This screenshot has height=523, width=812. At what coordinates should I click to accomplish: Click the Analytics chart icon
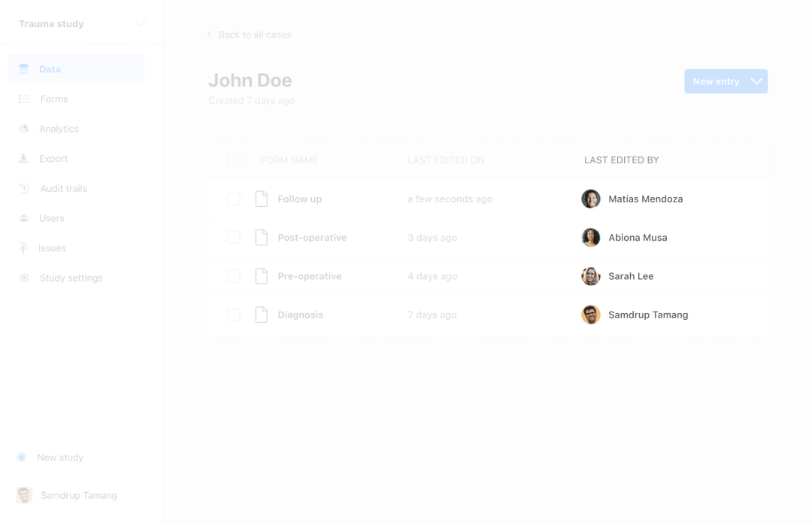(x=23, y=129)
